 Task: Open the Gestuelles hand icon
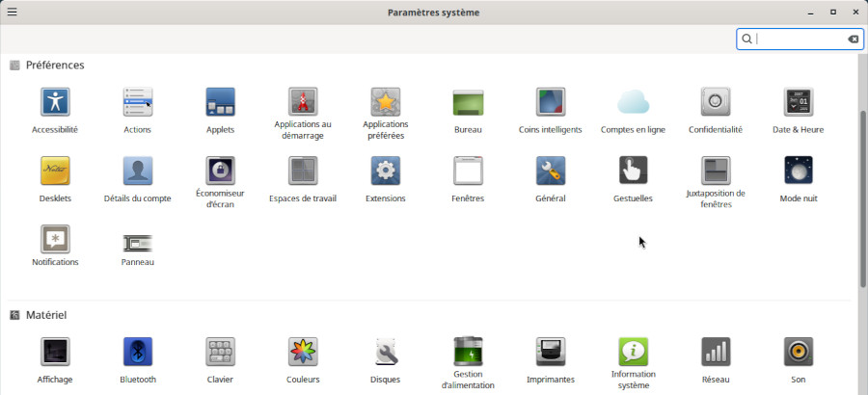(633, 171)
